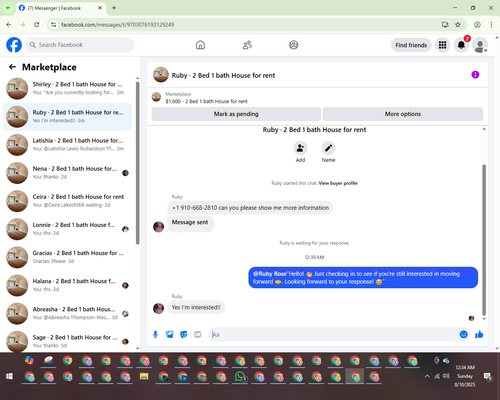Viewport: 500px width, 400px height.
Task: Open Sage conversation in list
Action: (x=67, y=341)
